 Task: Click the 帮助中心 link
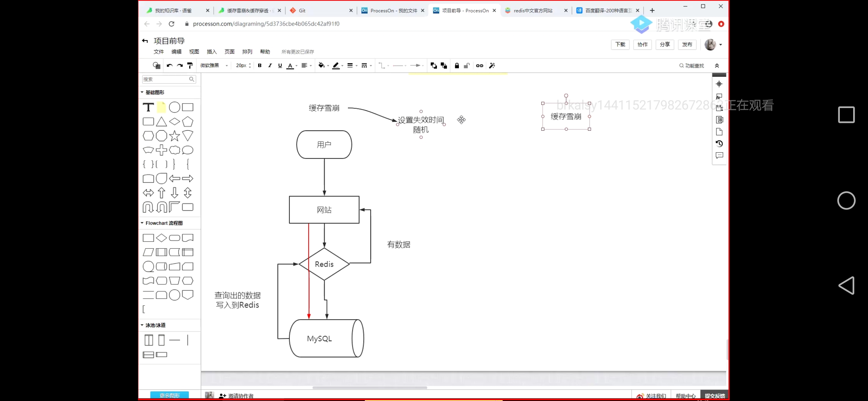685,396
